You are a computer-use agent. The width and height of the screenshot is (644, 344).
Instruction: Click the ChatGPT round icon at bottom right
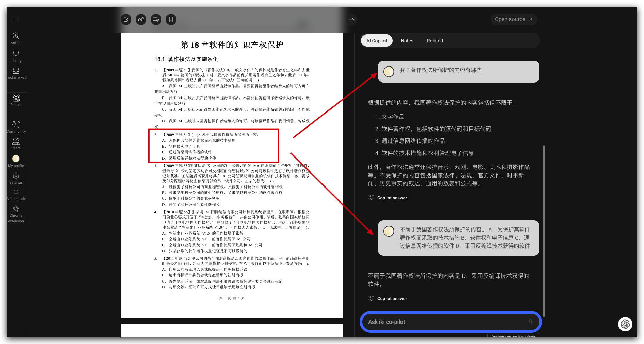(625, 324)
